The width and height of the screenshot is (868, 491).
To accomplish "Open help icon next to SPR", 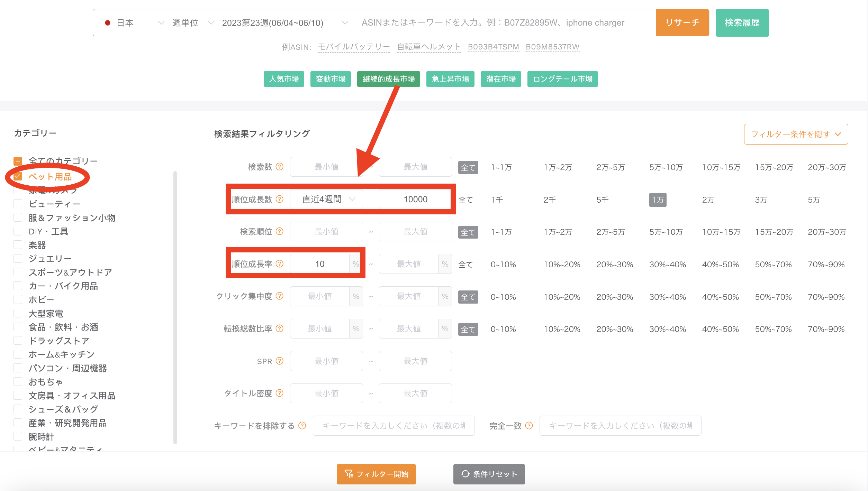I will pyautogui.click(x=280, y=361).
